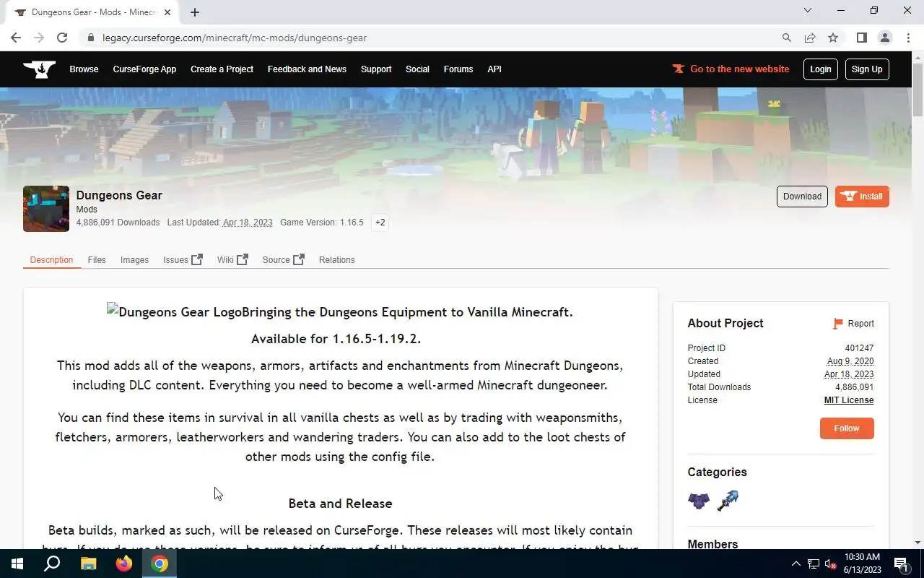
Task: Click the CurseForge anvil logo
Action: pyautogui.click(x=39, y=69)
